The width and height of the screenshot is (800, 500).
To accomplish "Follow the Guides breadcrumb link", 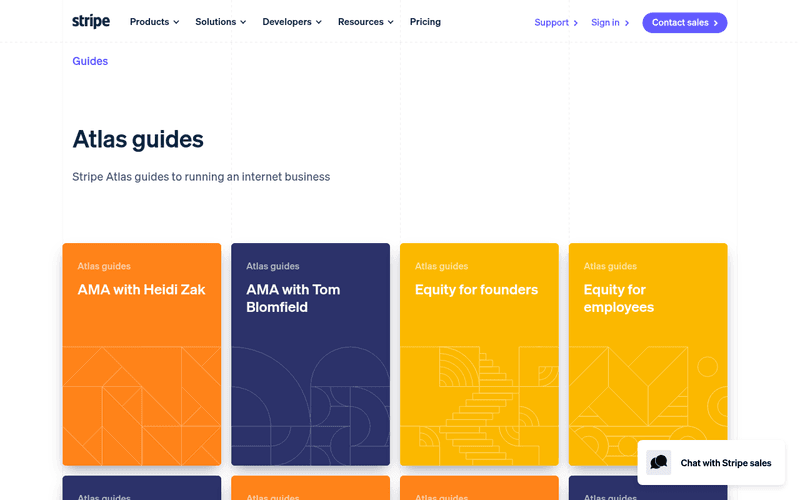I will [x=90, y=61].
